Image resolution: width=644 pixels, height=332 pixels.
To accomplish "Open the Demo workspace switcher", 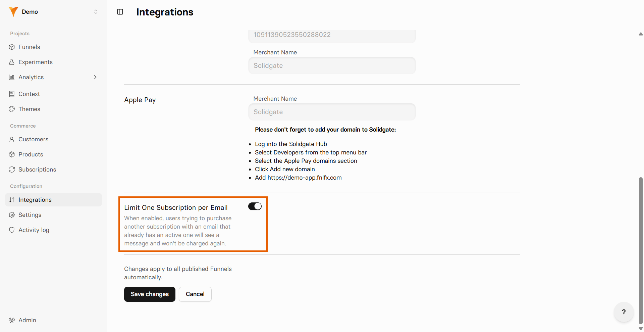I will (x=54, y=12).
